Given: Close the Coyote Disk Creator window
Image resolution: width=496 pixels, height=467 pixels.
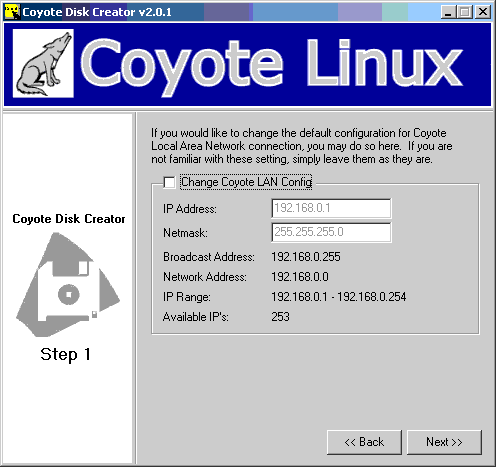Looking at the screenshot, I should click(482, 12).
